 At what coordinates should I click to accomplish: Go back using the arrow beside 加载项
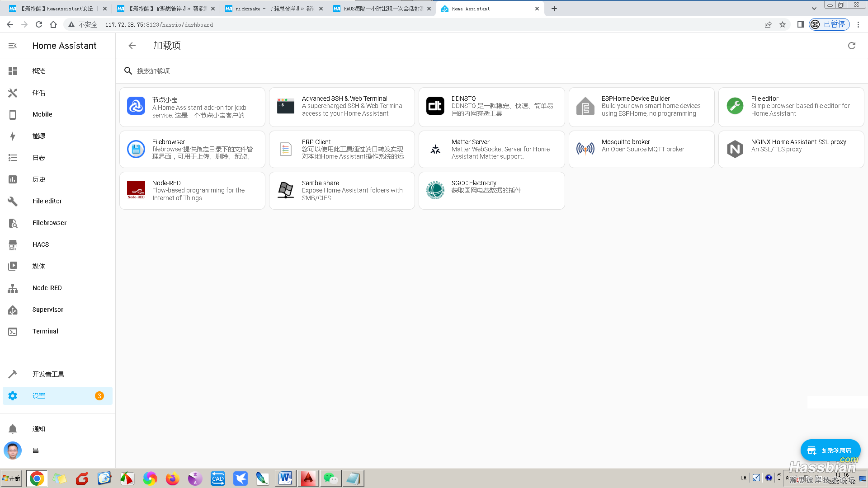[132, 46]
